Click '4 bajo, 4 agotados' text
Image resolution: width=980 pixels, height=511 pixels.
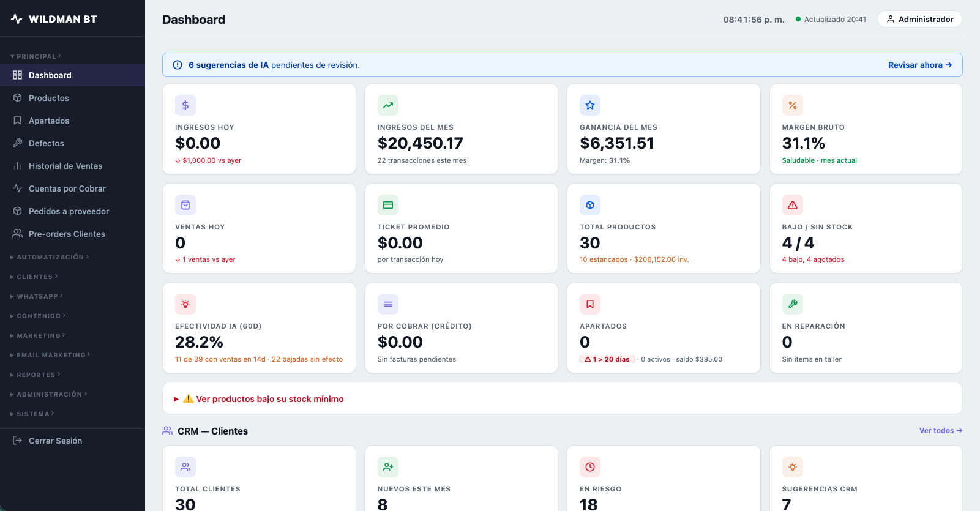(813, 259)
